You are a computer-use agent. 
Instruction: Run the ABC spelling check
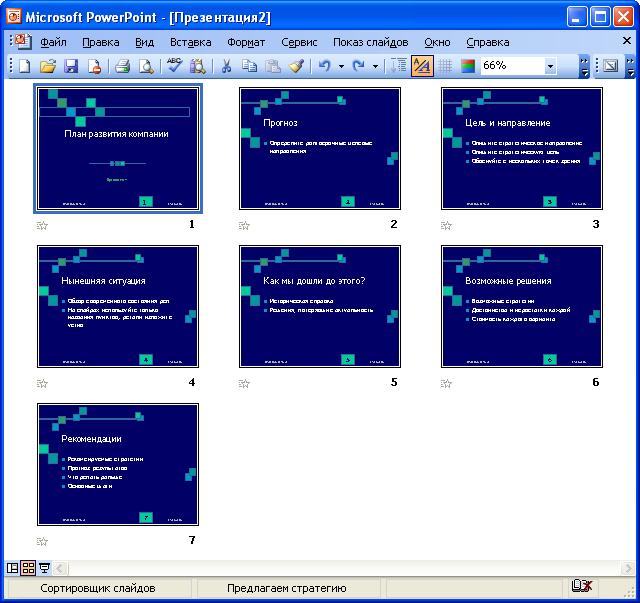click(x=174, y=66)
